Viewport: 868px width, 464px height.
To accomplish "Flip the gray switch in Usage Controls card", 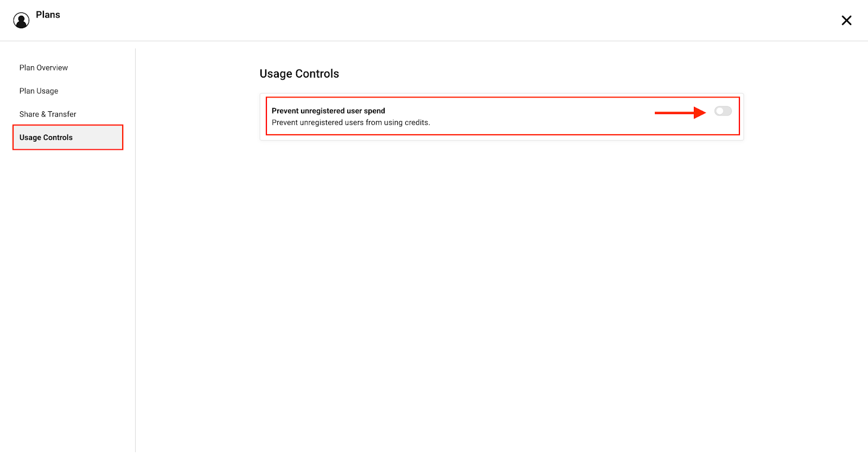I will point(723,111).
